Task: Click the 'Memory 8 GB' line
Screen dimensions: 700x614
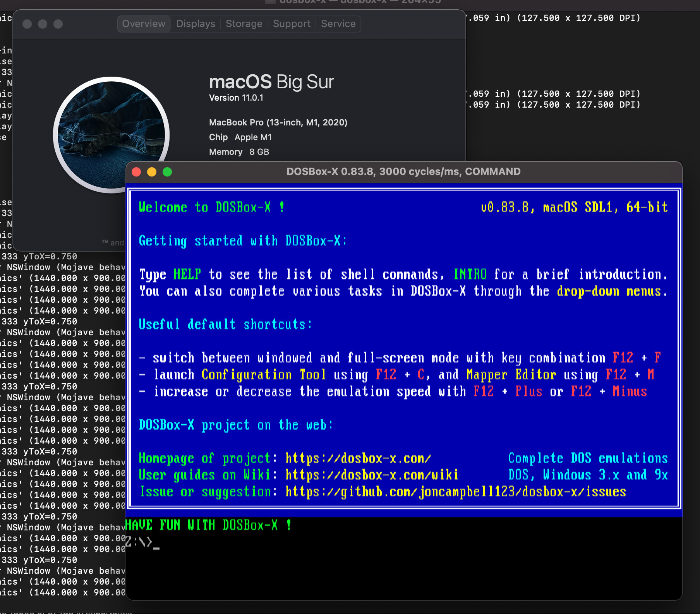Action: [x=239, y=152]
